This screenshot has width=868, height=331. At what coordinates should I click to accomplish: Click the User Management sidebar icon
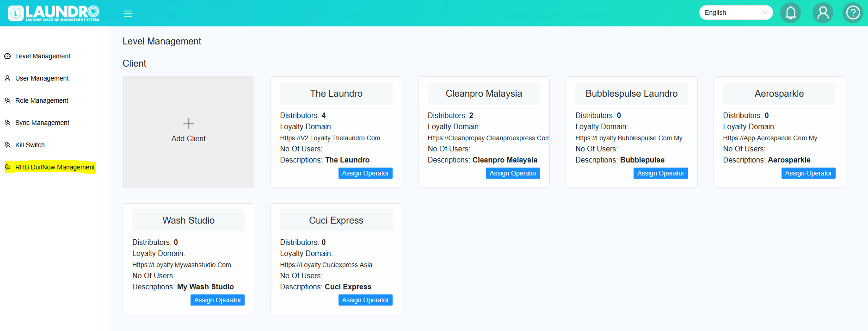point(7,78)
